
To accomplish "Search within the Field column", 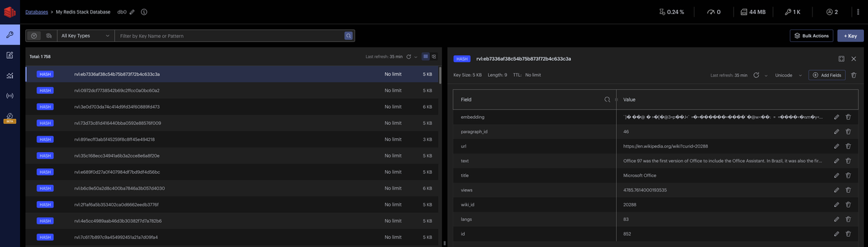I will point(607,99).
